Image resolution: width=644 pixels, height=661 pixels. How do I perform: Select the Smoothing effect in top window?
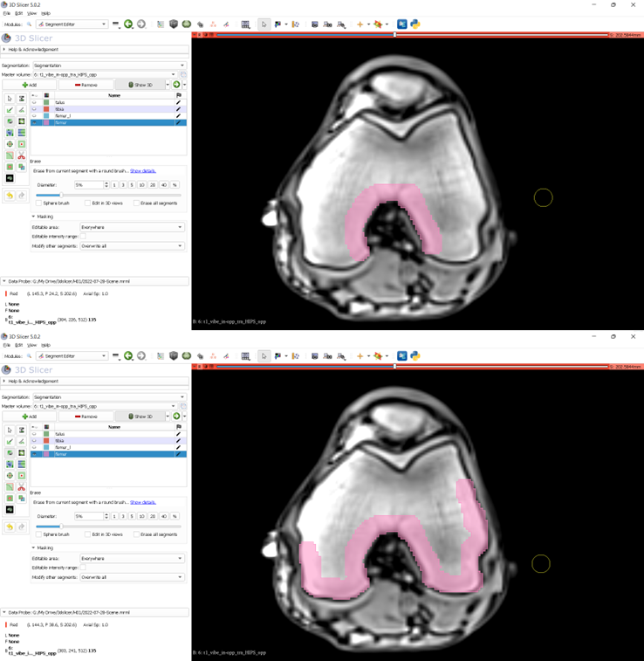click(10, 155)
